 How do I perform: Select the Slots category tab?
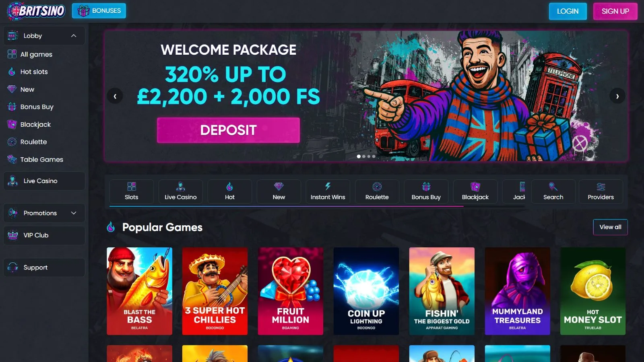click(131, 191)
